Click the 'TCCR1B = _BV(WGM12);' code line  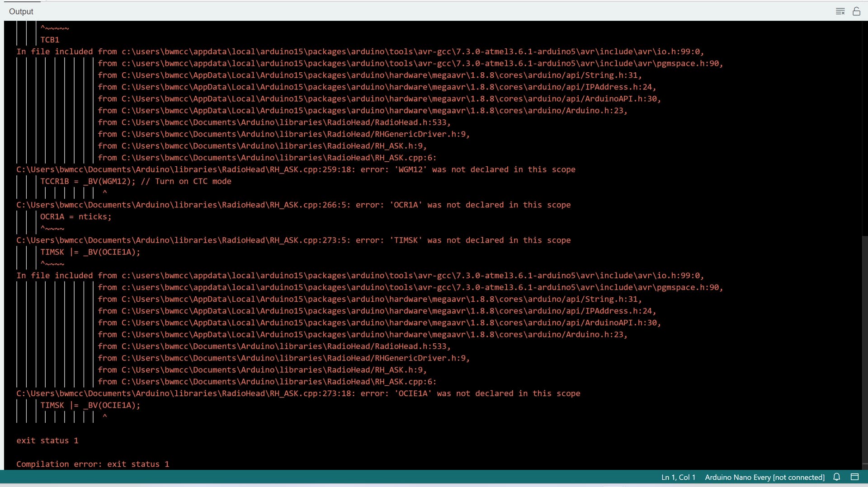(136, 181)
